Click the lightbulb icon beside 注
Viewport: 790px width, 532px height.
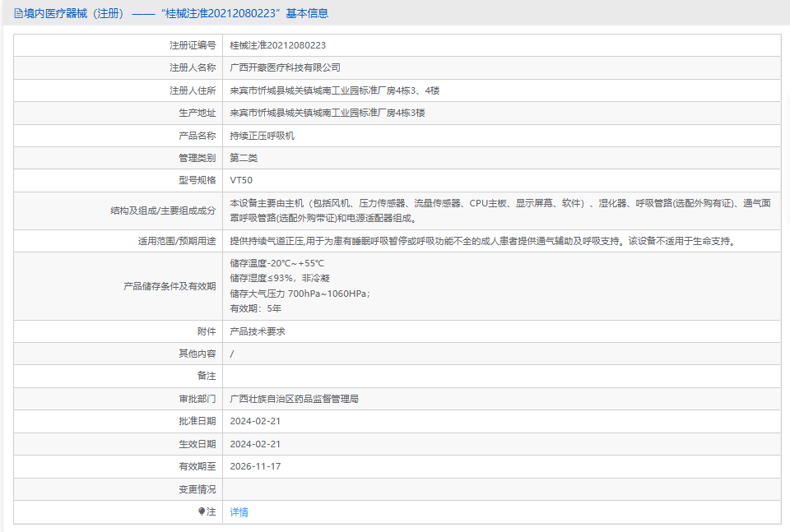202,511
